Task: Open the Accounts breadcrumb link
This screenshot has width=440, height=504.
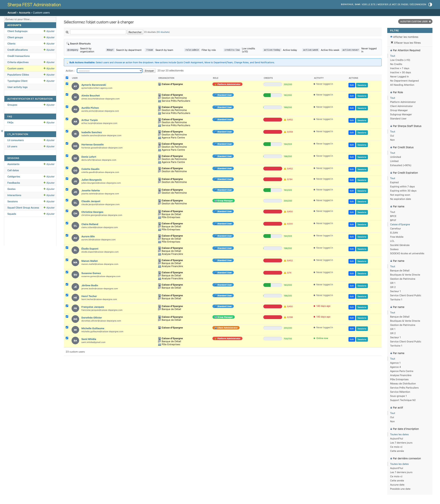Action: click(x=24, y=12)
